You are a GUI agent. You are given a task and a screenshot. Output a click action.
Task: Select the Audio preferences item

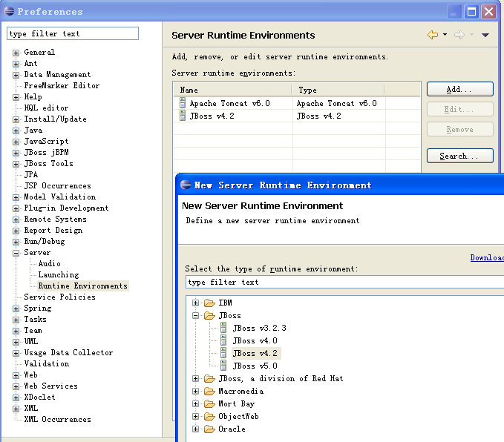click(49, 263)
